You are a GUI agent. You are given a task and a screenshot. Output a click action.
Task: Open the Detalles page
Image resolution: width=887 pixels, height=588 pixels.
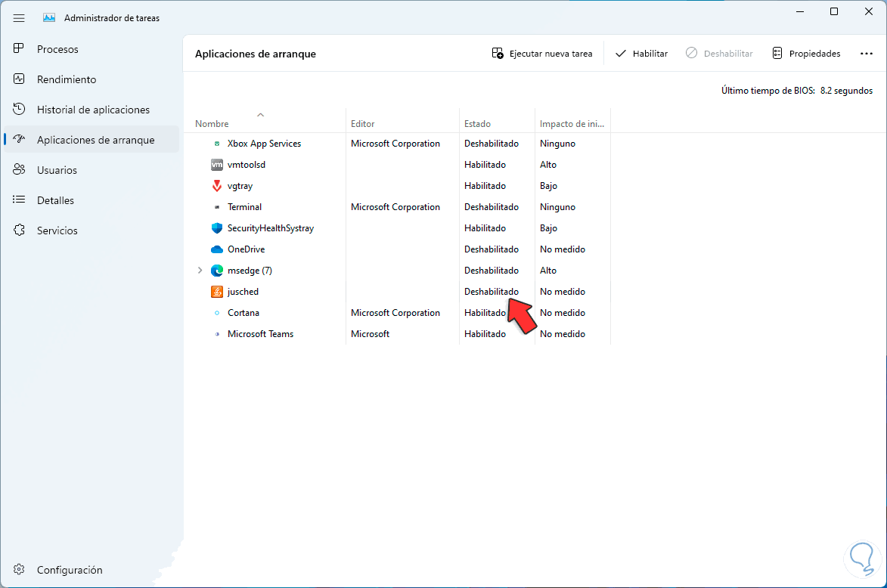(x=91, y=200)
